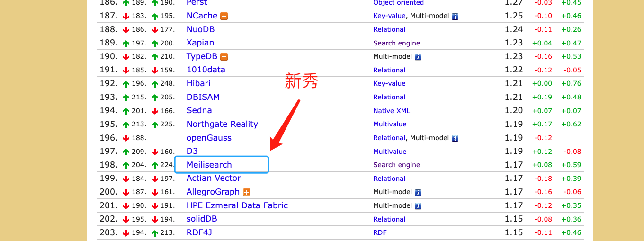The height and width of the screenshot is (241, 644).
Task: Open the Xapian database link
Action: tap(200, 43)
